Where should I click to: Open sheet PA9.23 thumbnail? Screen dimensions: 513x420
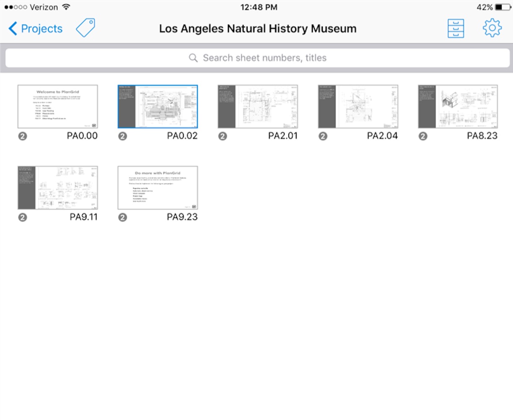point(158,188)
